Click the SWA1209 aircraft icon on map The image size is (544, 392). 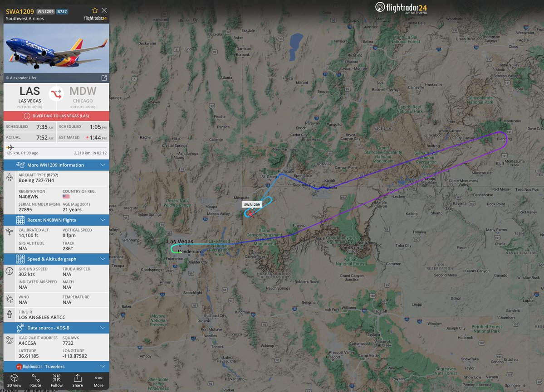(x=250, y=214)
